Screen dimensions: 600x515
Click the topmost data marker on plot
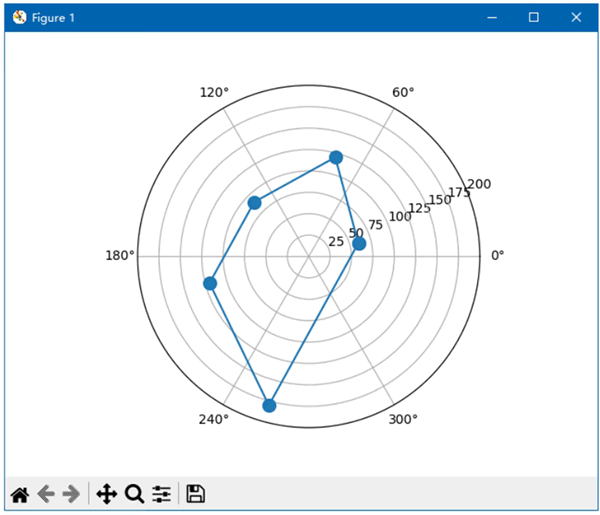click(336, 157)
